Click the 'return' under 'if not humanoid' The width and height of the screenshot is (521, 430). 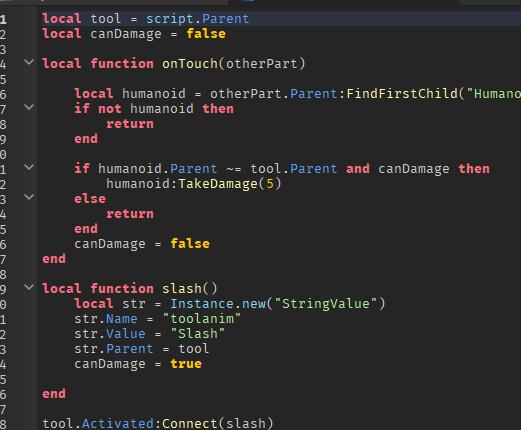tap(130, 124)
